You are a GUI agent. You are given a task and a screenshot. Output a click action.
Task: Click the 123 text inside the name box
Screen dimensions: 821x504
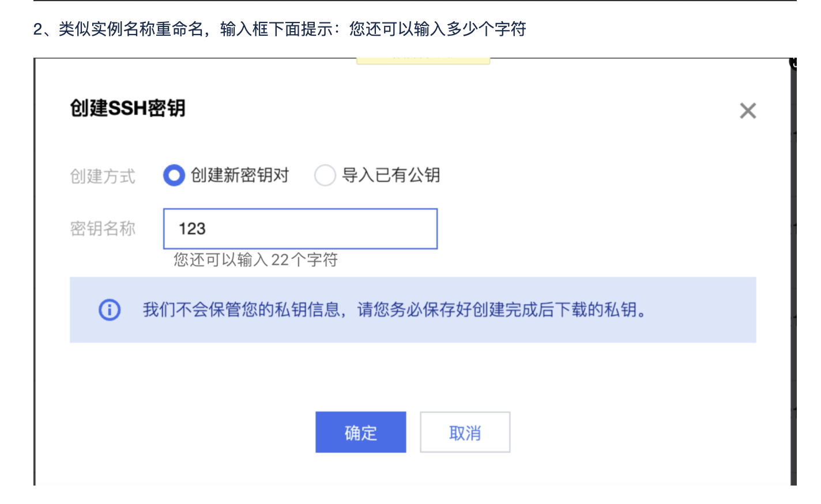click(x=192, y=229)
